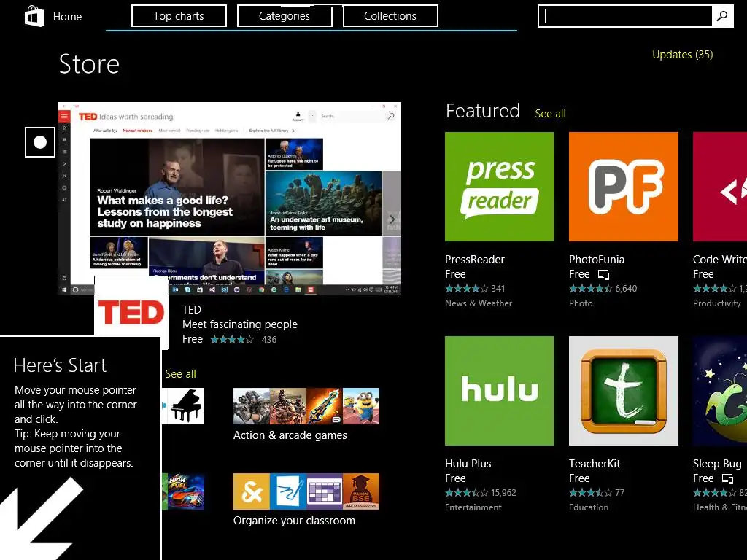Click the Hulu Plus name label
Viewport: 747px width, 560px height.
468,464
